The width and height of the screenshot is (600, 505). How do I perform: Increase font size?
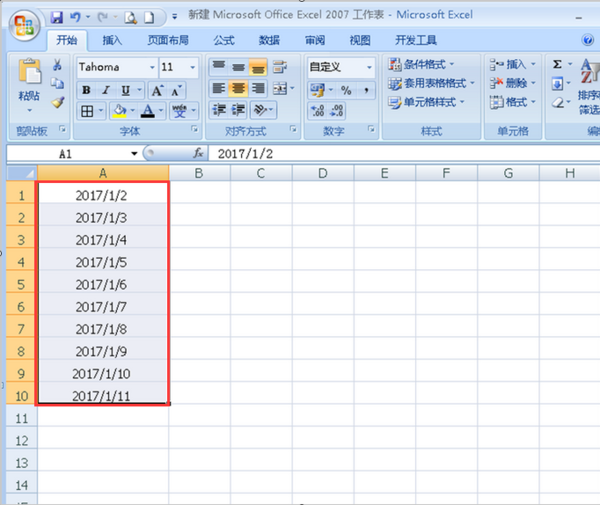(157, 91)
